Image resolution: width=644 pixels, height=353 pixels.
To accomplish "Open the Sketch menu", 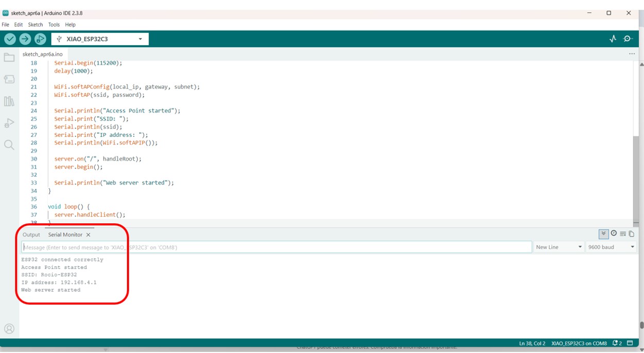I will click(35, 25).
